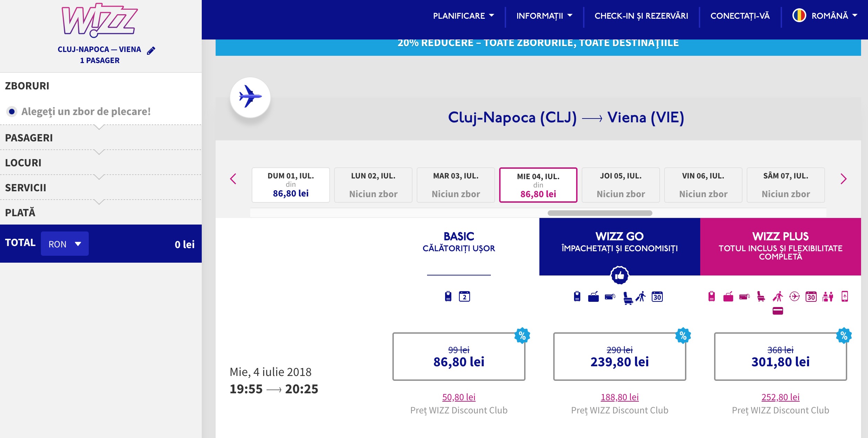
Task: Click the percent badge on Basic price
Action: 522,335
